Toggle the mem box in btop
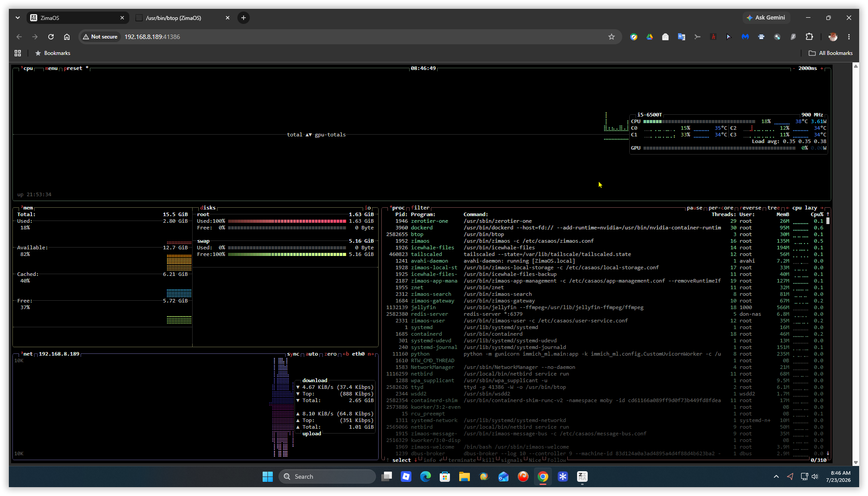 tap(27, 208)
